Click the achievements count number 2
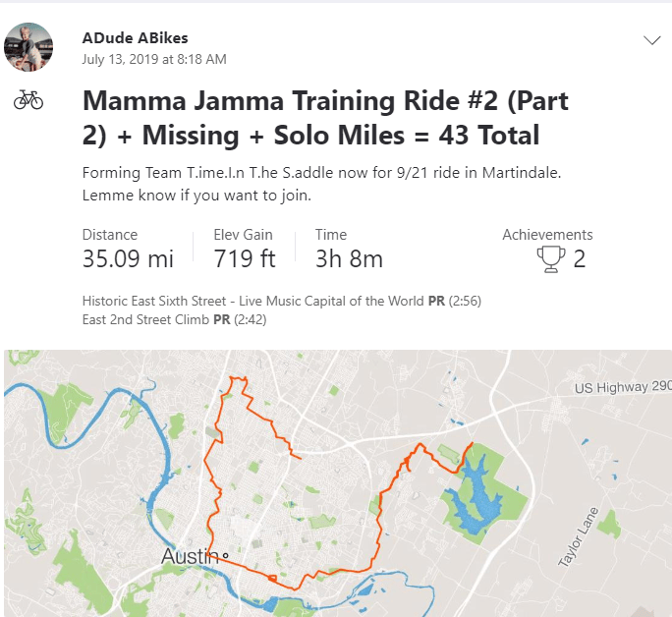 580,259
